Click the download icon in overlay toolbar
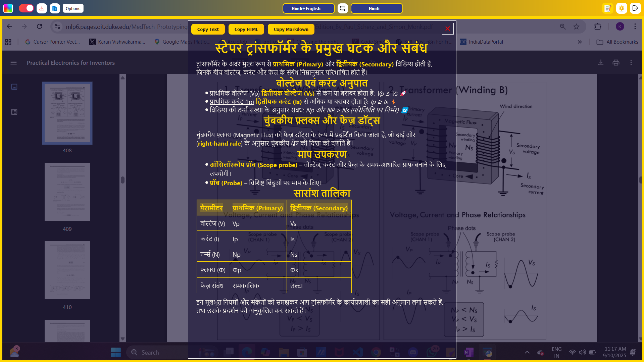 click(x=42, y=8)
